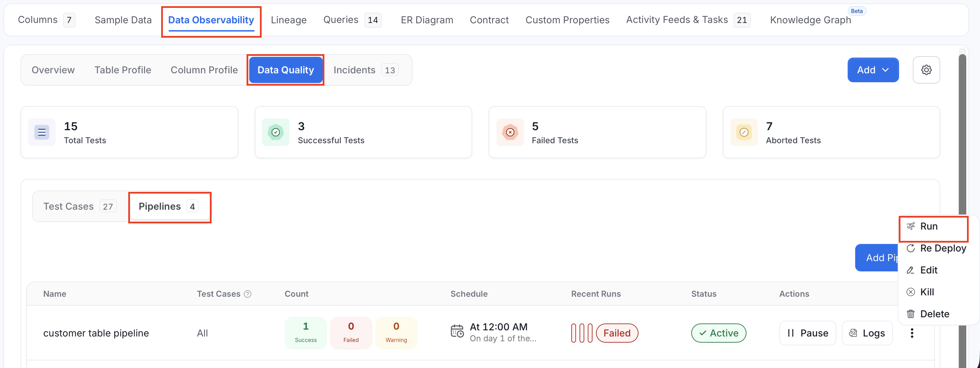This screenshot has height=368, width=980.
Task: Expand the Add dropdown button
Action: pos(873,70)
